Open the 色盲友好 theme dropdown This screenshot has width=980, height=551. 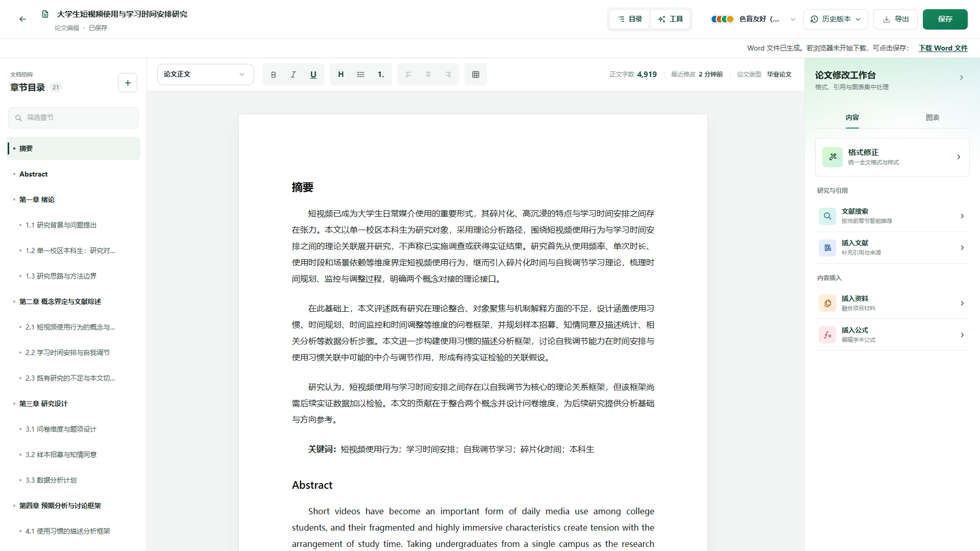(753, 19)
